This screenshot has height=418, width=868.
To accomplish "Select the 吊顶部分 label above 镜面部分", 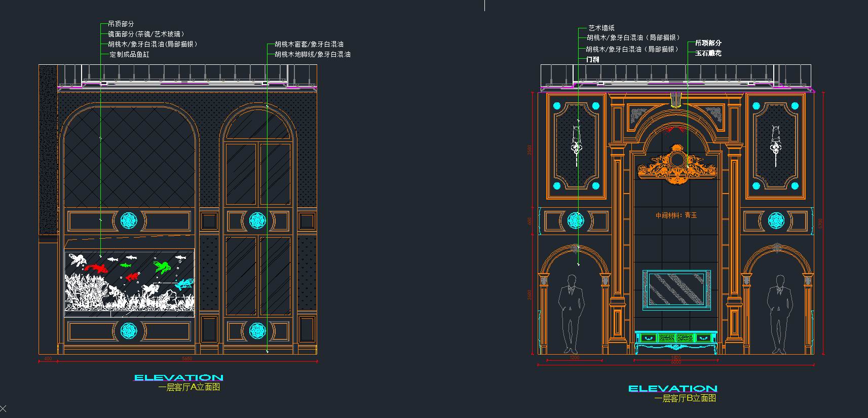I will (x=121, y=24).
